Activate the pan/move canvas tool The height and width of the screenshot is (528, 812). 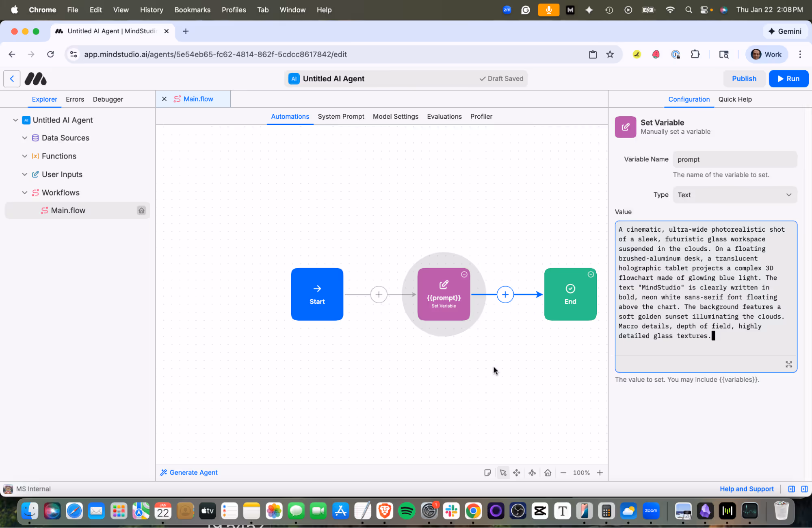(x=517, y=472)
